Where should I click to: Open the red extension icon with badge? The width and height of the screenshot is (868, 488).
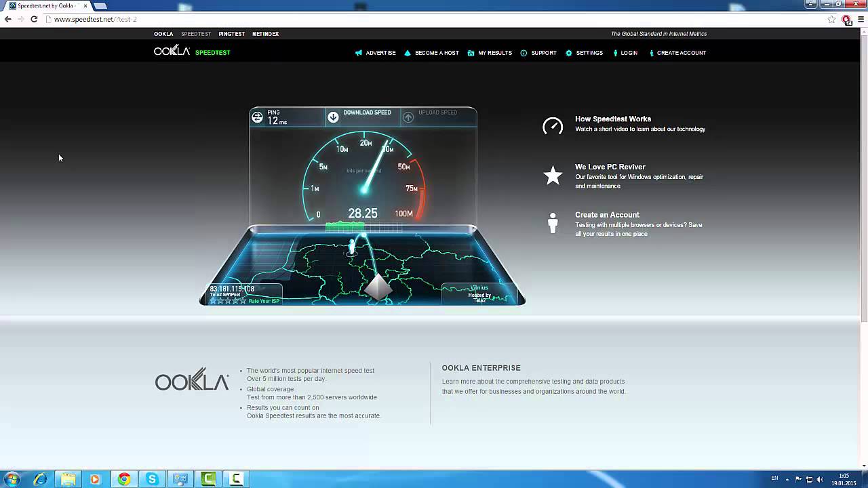click(x=847, y=20)
